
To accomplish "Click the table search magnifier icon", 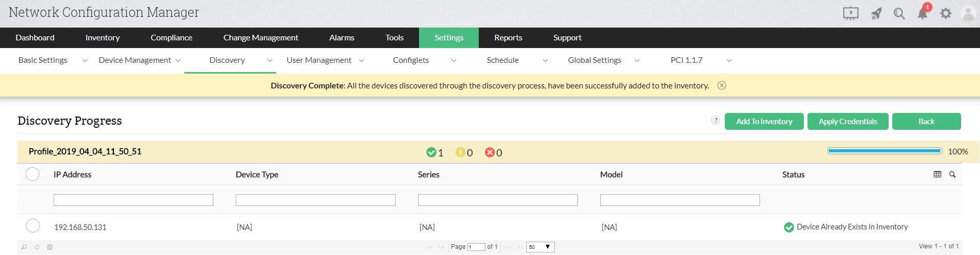I will pyautogui.click(x=952, y=174).
